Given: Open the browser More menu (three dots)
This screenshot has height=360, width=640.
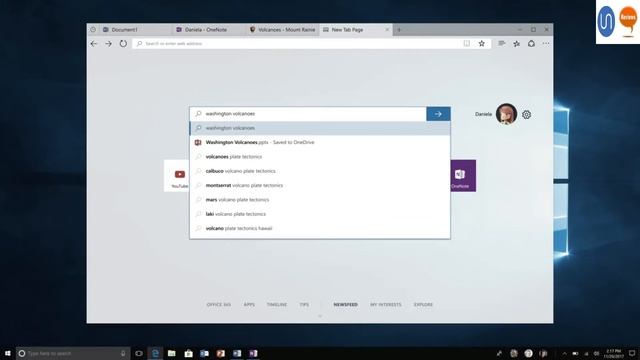Looking at the screenshot, I should pyautogui.click(x=546, y=44).
